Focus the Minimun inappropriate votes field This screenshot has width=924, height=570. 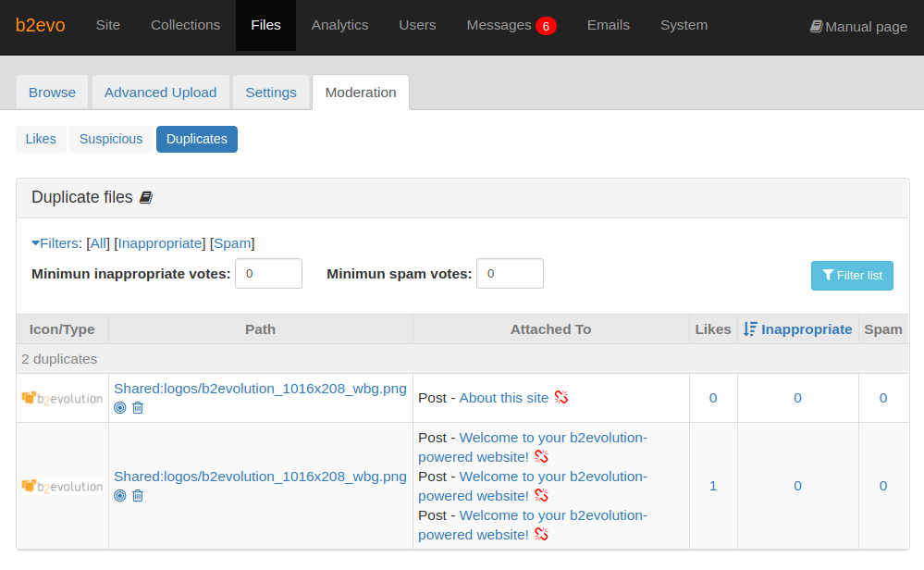tap(269, 274)
